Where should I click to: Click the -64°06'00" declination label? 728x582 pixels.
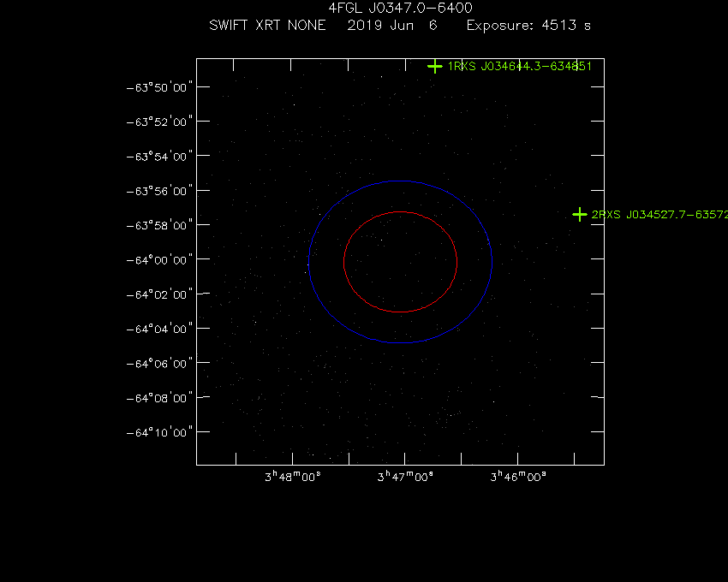159,364
